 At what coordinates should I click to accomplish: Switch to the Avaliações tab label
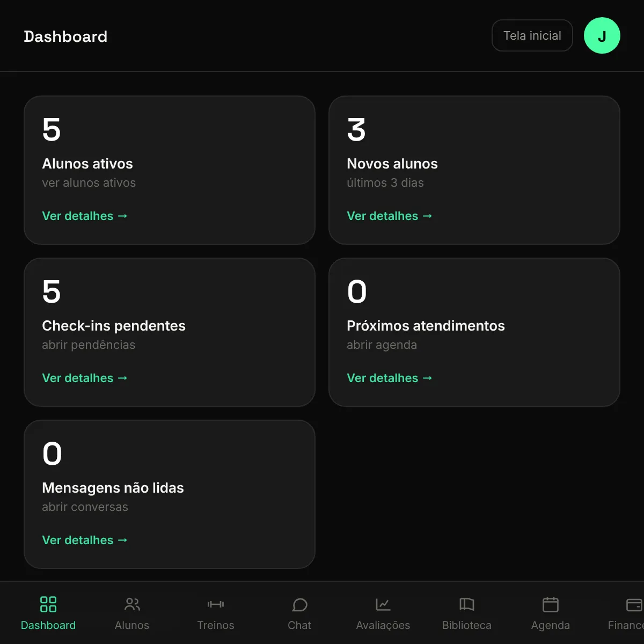coord(383,625)
